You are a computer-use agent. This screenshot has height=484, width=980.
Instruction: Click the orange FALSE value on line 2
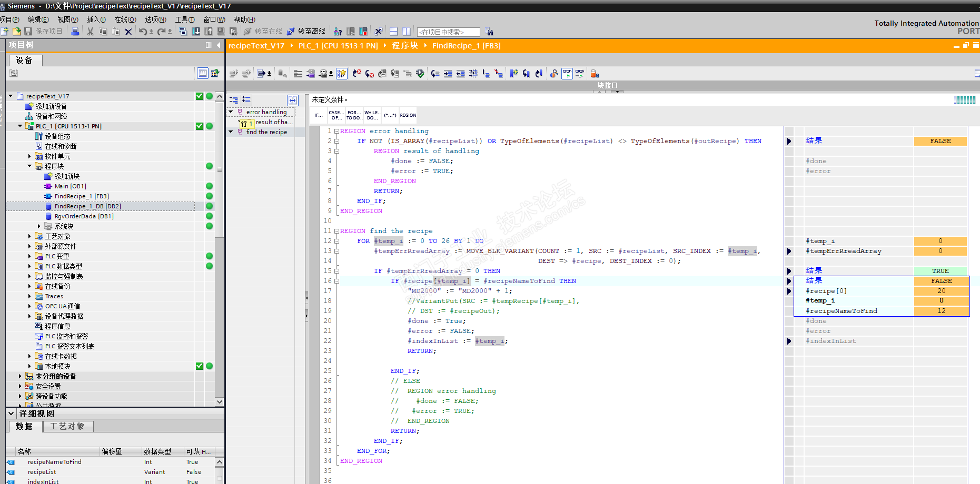pos(940,141)
